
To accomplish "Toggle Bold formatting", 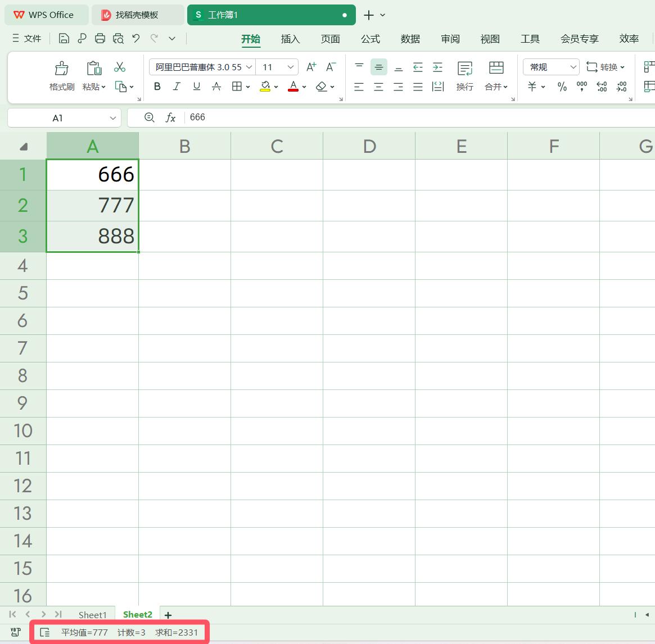I will [x=157, y=87].
